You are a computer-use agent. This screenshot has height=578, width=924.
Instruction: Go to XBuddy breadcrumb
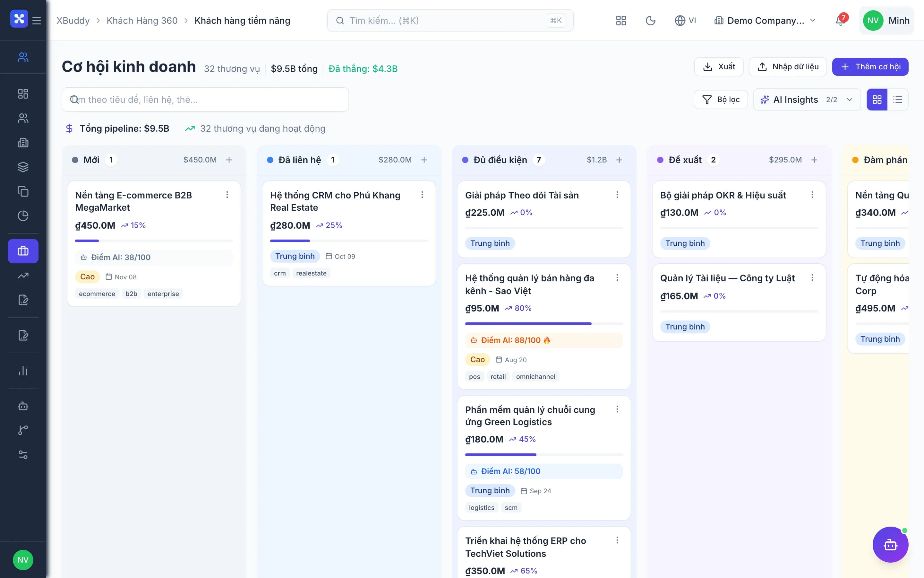(x=73, y=21)
